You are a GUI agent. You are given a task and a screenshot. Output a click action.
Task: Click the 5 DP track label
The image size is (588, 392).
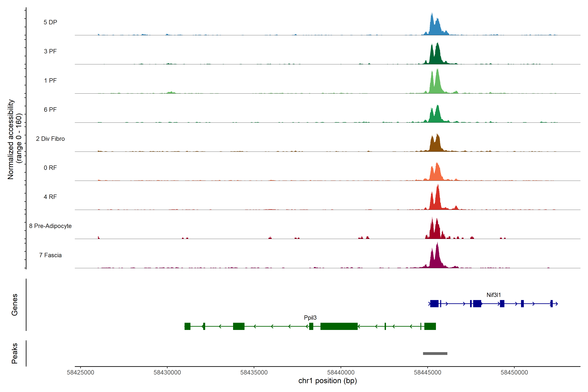tap(50, 22)
